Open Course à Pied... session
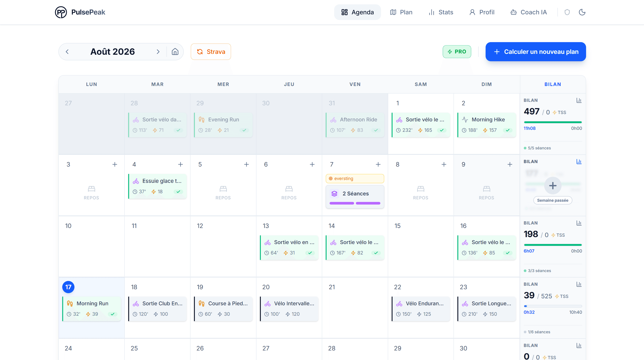 (x=223, y=309)
